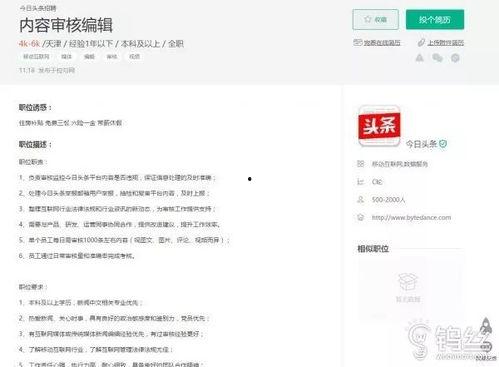Click the 收藏 star favorite button
This screenshot has height=367, width=499.
click(x=375, y=20)
